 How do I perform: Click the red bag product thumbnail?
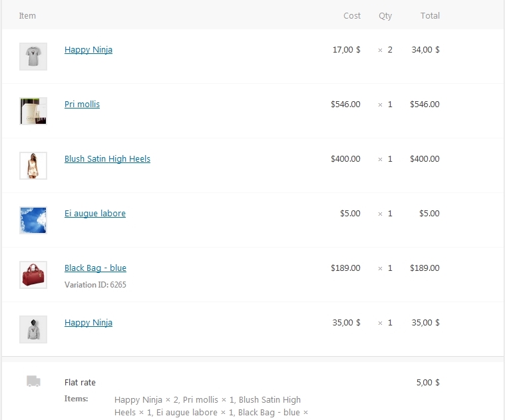pos(33,275)
